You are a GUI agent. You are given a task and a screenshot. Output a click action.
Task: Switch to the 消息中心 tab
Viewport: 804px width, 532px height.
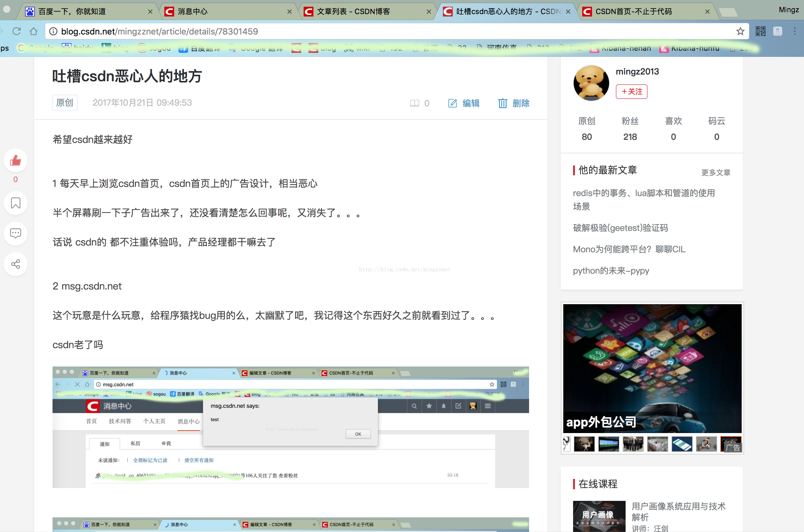[x=227, y=12]
